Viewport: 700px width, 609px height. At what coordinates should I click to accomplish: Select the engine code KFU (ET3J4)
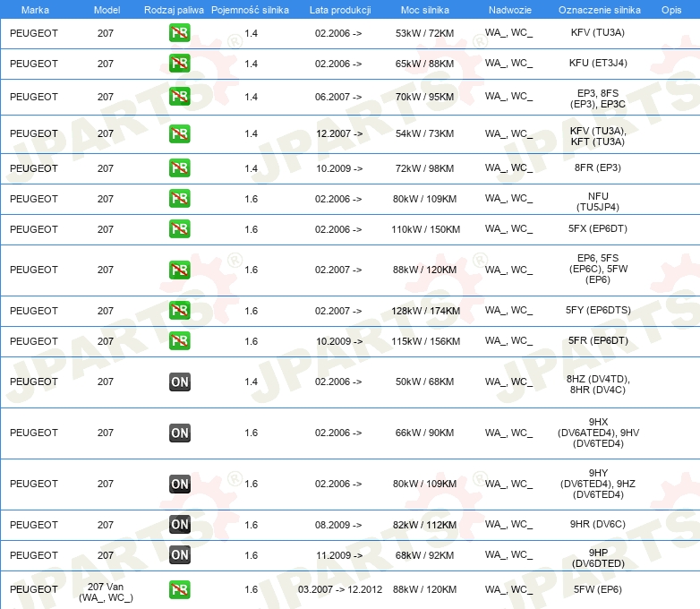pyautogui.click(x=598, y=63)
